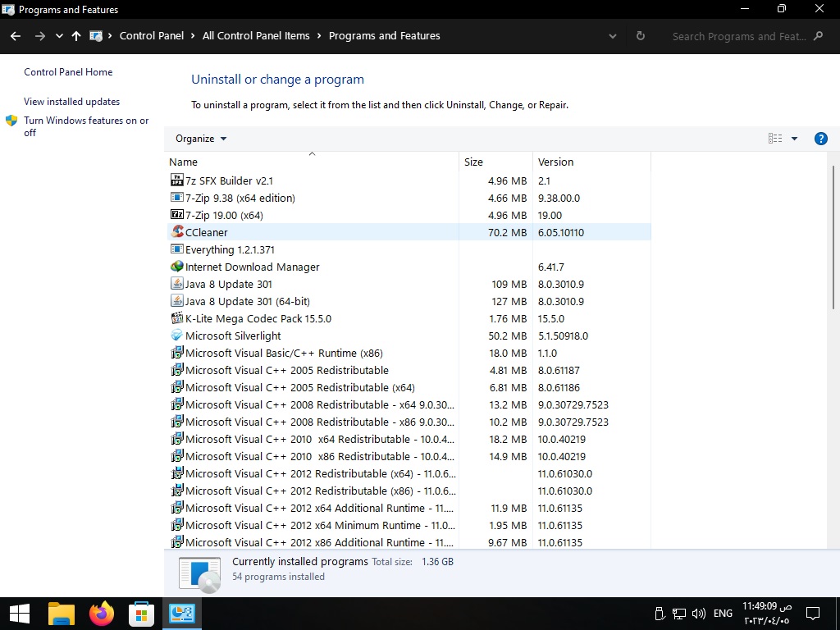Open Turn Windows features on or off

pyautogui.click(x=86, y=126)
